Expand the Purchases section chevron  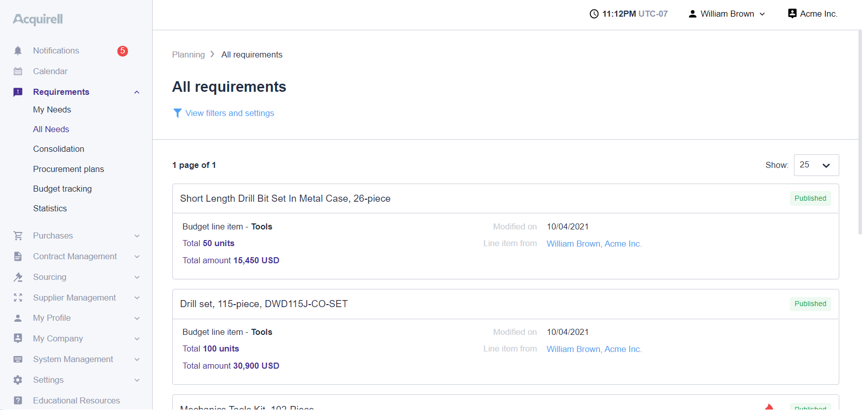pos(137,236)
